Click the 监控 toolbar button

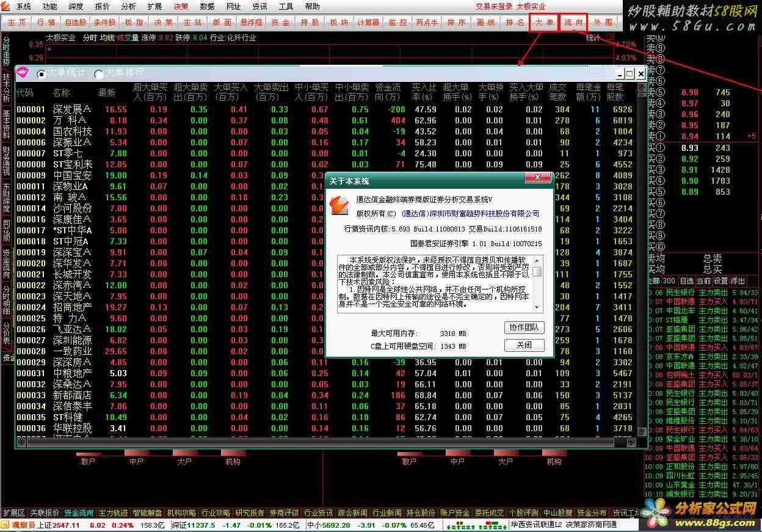397,22
